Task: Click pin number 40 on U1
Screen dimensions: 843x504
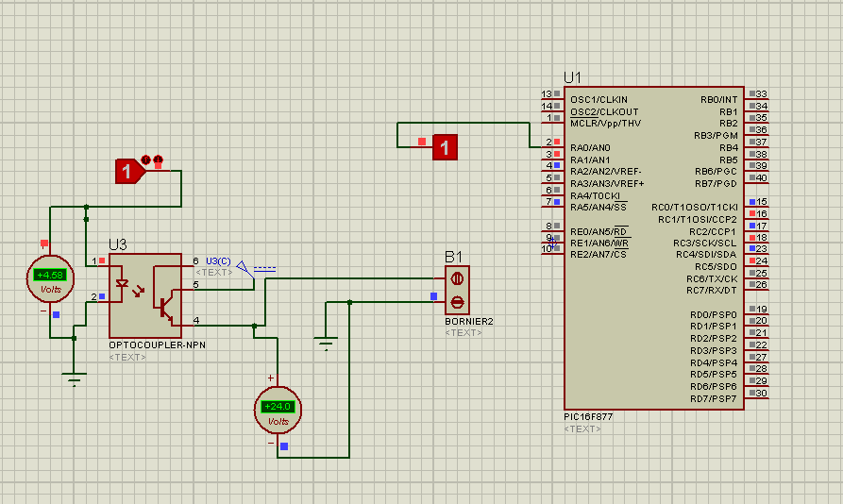Action: click(x=762, y=177)
